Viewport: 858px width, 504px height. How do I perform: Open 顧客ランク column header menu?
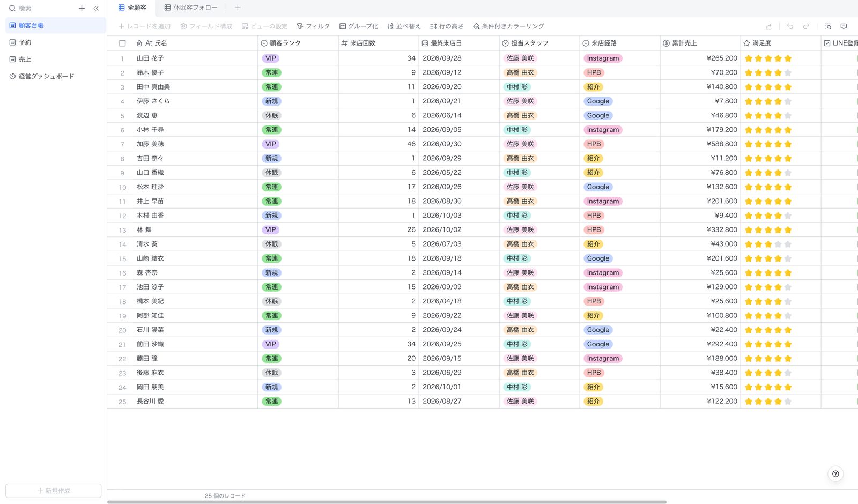click(x=298, y=43)
